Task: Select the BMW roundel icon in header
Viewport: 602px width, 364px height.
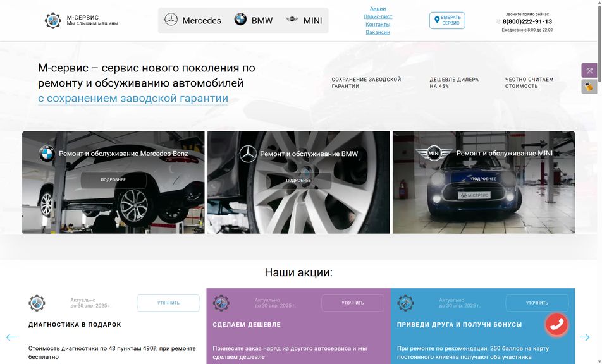Action: pos(240,19)
